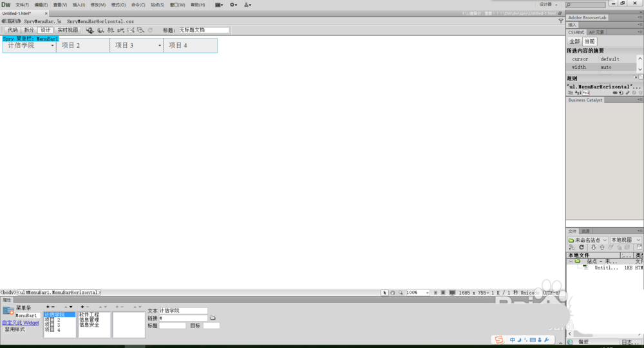Click show list view A-Z icon in CSS panel

tap(578, 93)
